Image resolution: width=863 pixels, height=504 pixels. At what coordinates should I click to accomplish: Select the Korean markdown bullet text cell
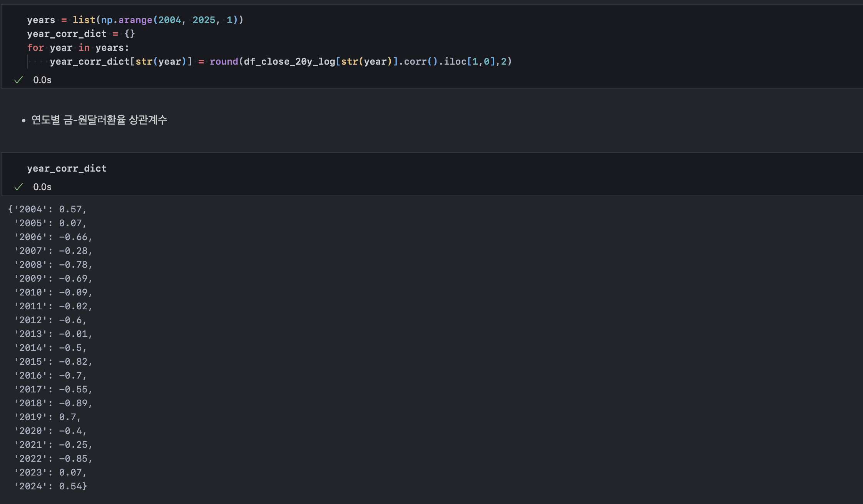[x=99, y=120]
